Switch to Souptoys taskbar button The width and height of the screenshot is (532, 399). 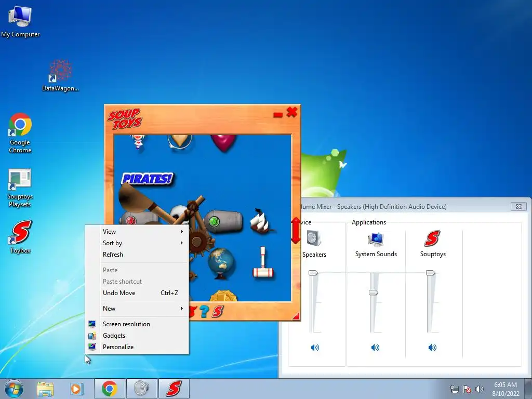[174, 389]
